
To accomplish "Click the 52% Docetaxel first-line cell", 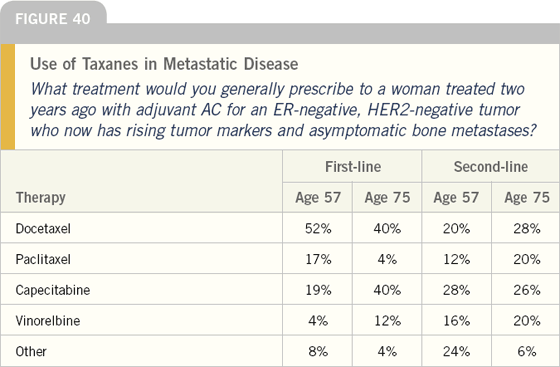I will pos(318,228).
